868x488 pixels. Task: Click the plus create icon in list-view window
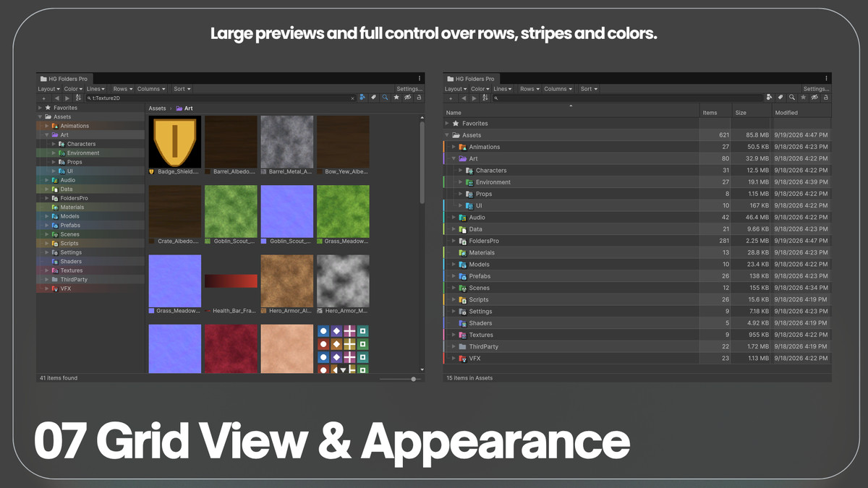[x=451, y=98]
